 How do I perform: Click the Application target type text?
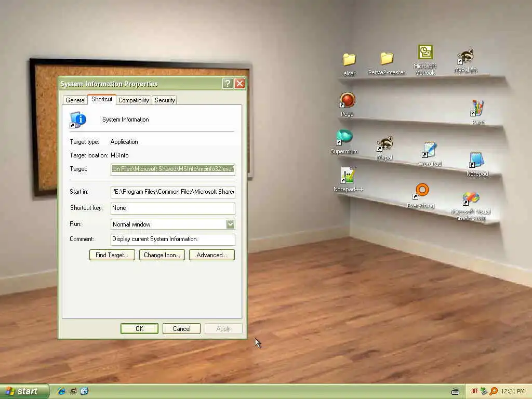[x=124, y=142]
